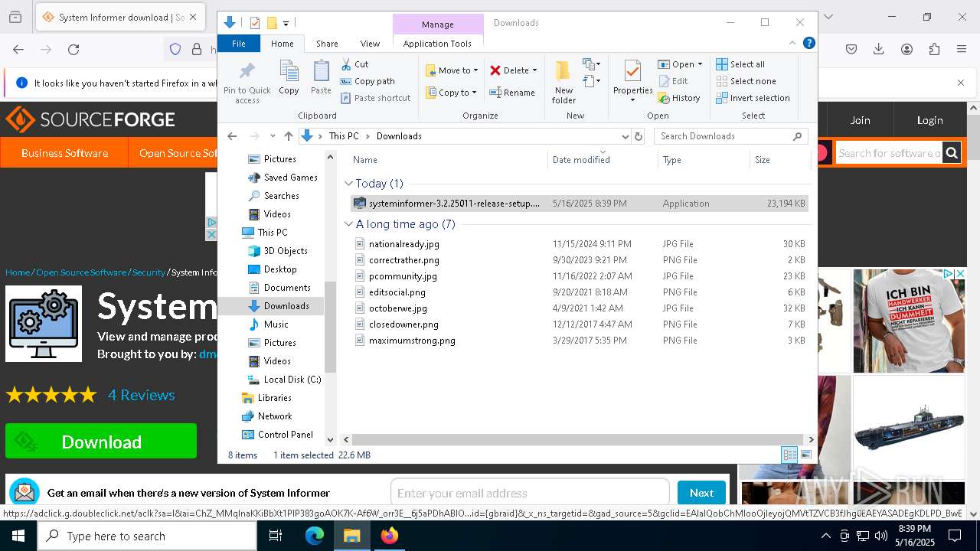
Task: Collapse the Today group
Action: [348, 184]
